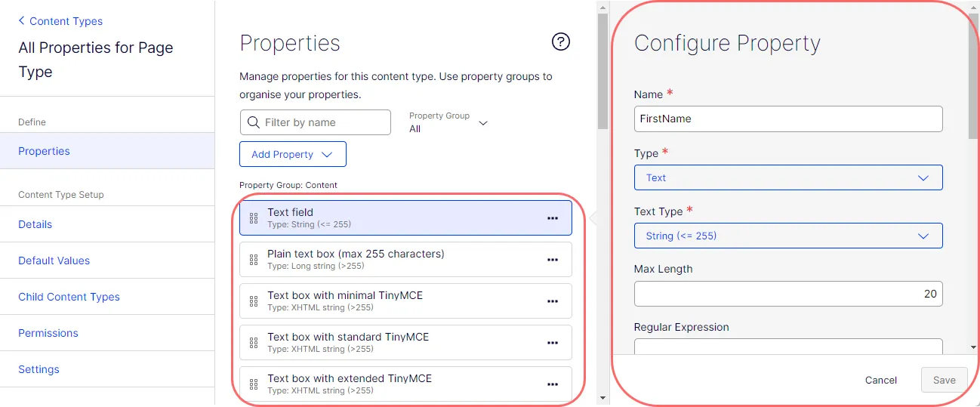
Task: Click the Save button
Action: pyautogui.click(x=944, y=380)
